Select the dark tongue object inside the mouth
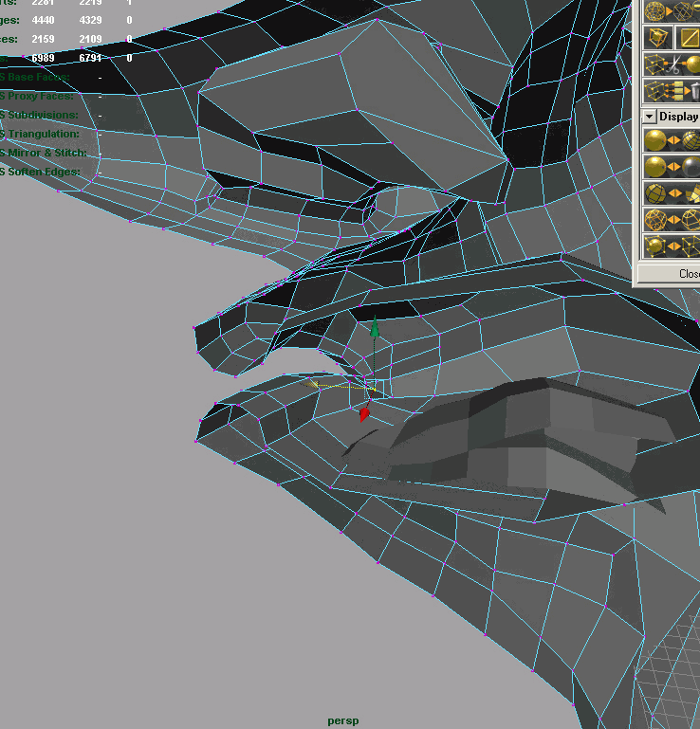Viewport: 700px width, 729px height. (531, 436)
